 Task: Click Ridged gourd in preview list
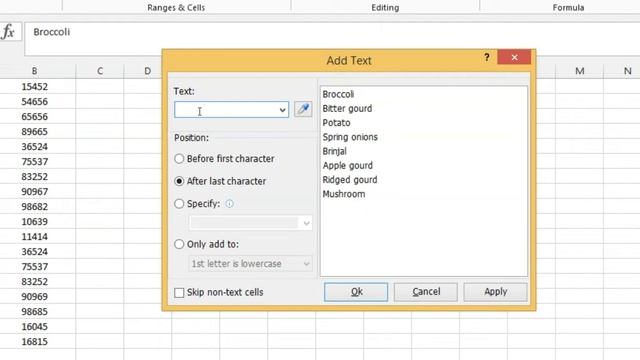tap(349, 180)
